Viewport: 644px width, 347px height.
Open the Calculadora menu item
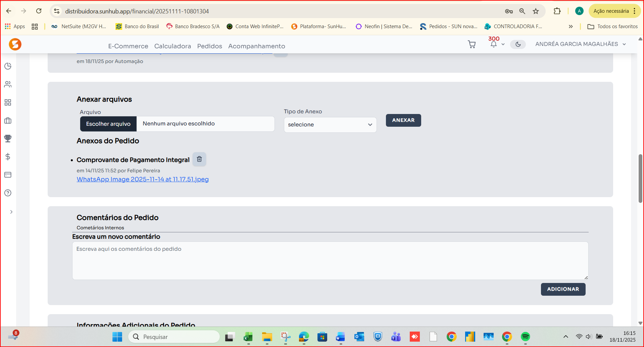(x=172, y=46)
